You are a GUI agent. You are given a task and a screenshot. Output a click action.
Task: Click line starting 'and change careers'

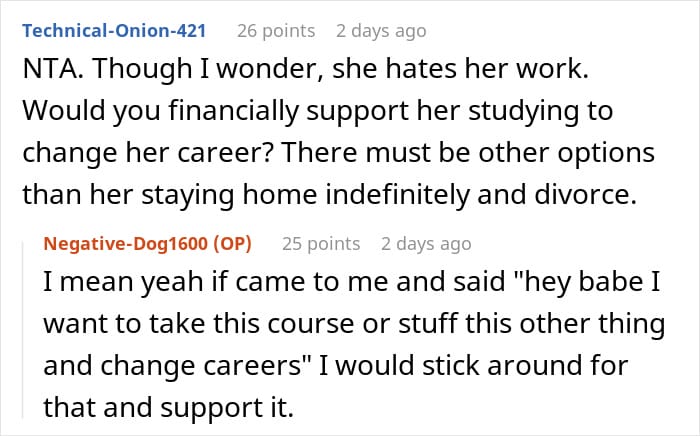coord(336,366)
